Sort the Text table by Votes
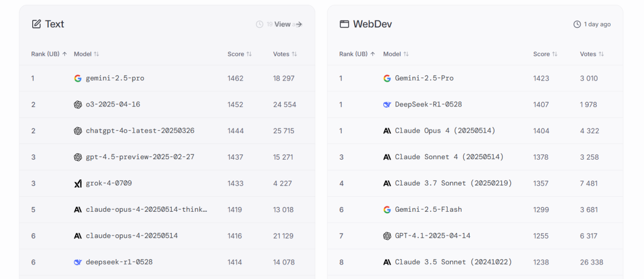 [285, 54]
